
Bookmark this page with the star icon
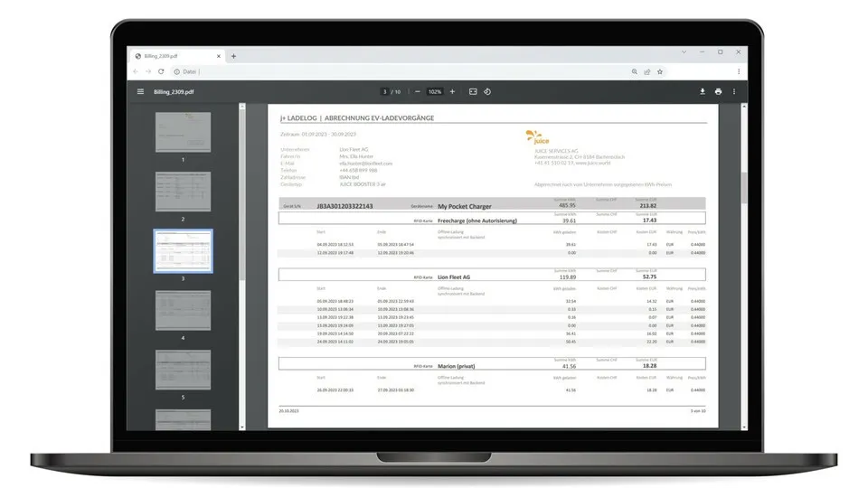point(660,71)
